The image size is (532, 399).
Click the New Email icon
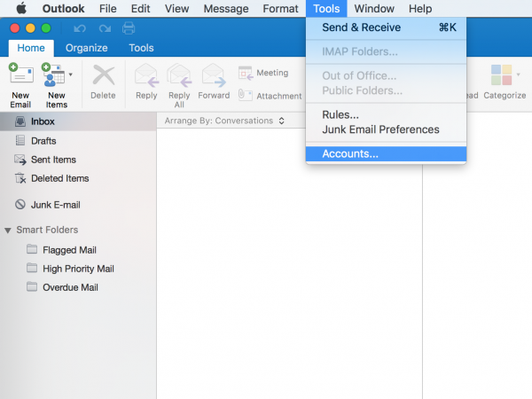coord(21,74)
